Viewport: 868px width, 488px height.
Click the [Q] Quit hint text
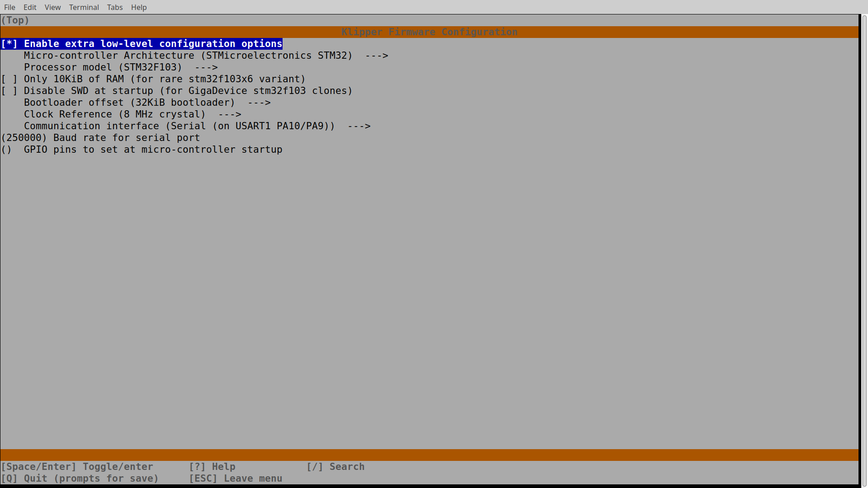click(x=80, y=479)
